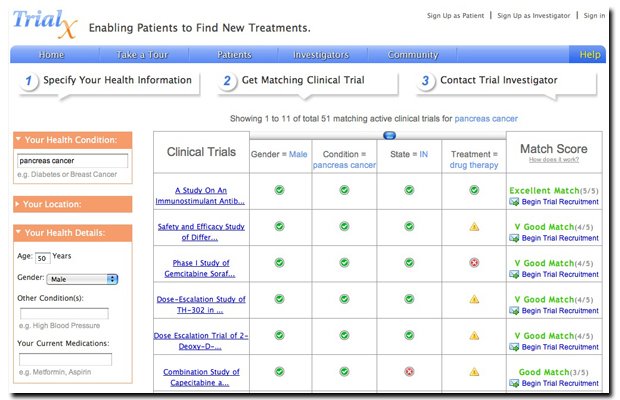Click Good Match(3/5) score text

coord(554,372)
